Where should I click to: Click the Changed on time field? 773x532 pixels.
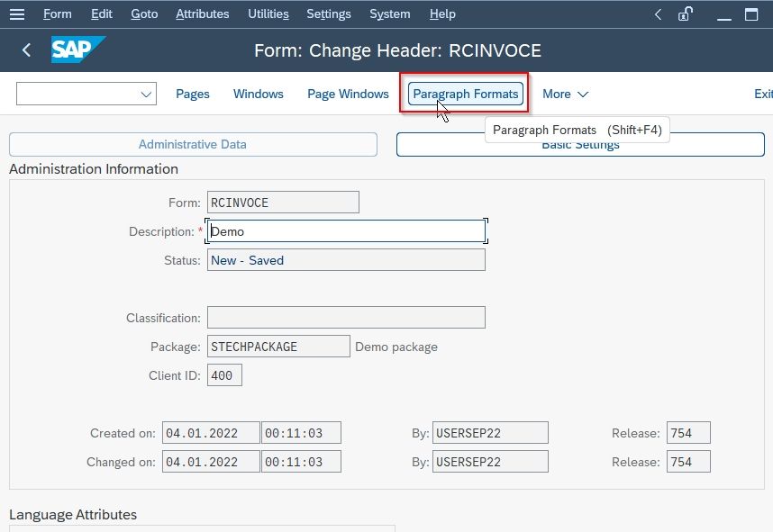coord(301,462)
